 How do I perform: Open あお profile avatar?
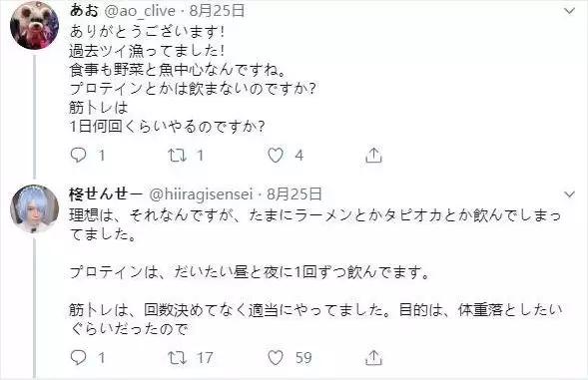(35, 25)
